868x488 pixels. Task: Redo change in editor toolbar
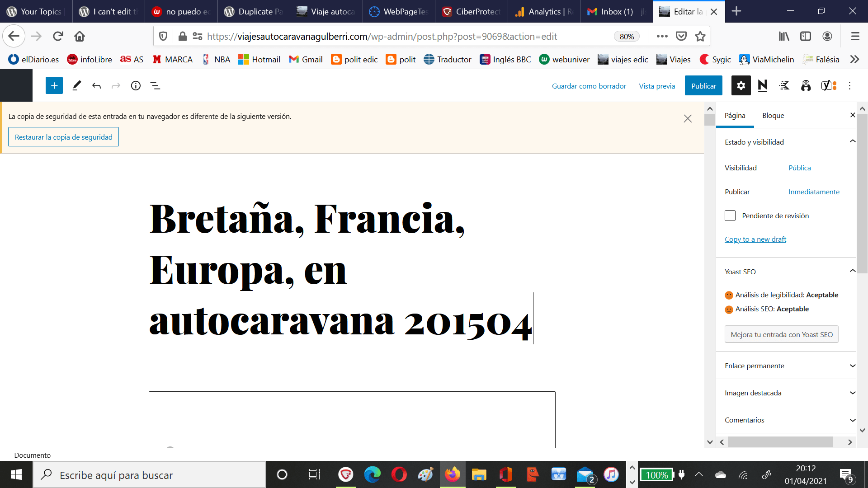tap(116, 85)
